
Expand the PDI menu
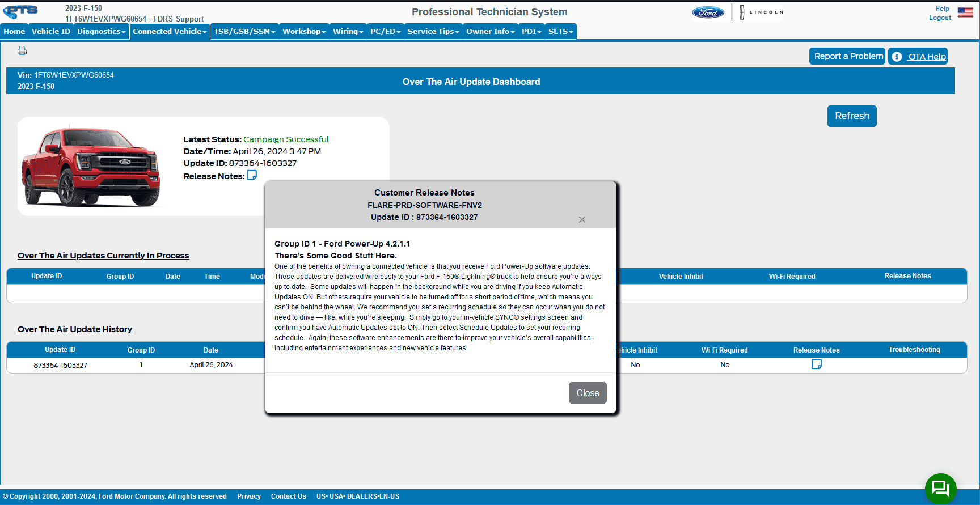(531, 32)
